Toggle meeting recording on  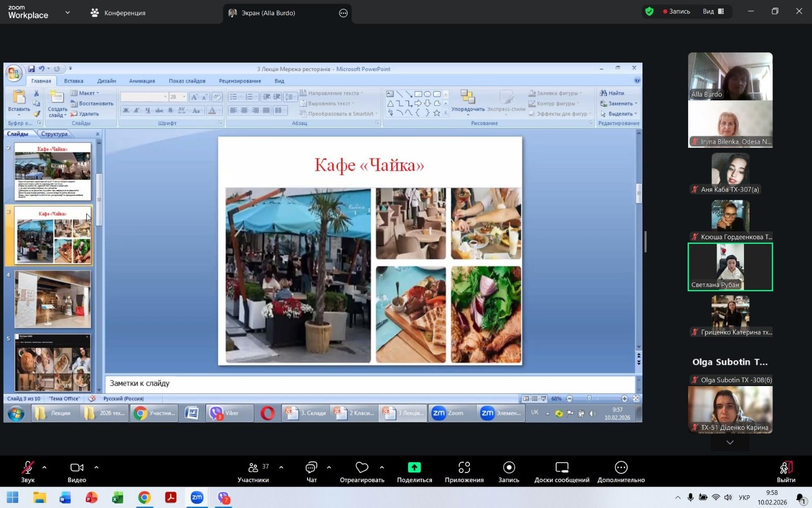509,468
